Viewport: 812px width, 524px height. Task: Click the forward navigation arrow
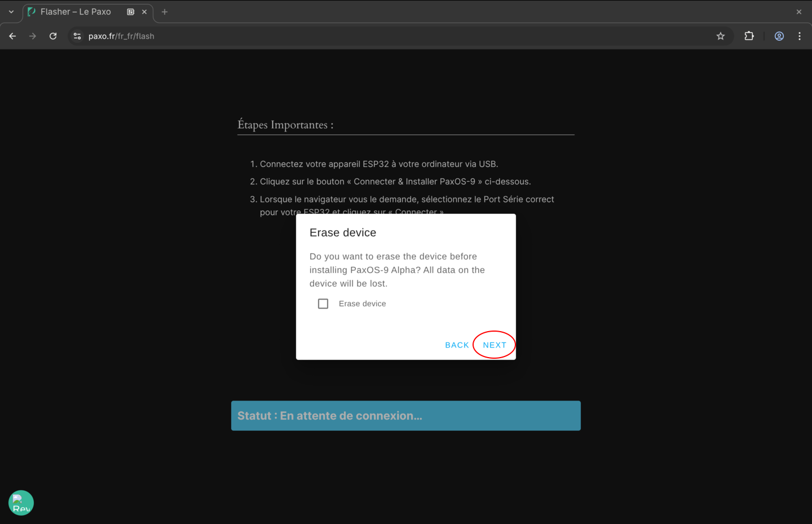tap(32, 36)
